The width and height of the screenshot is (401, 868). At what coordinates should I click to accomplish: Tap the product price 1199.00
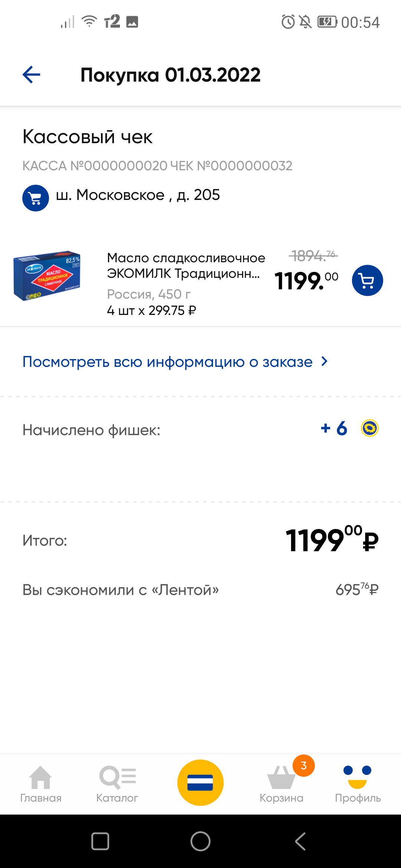coord(306,281)
